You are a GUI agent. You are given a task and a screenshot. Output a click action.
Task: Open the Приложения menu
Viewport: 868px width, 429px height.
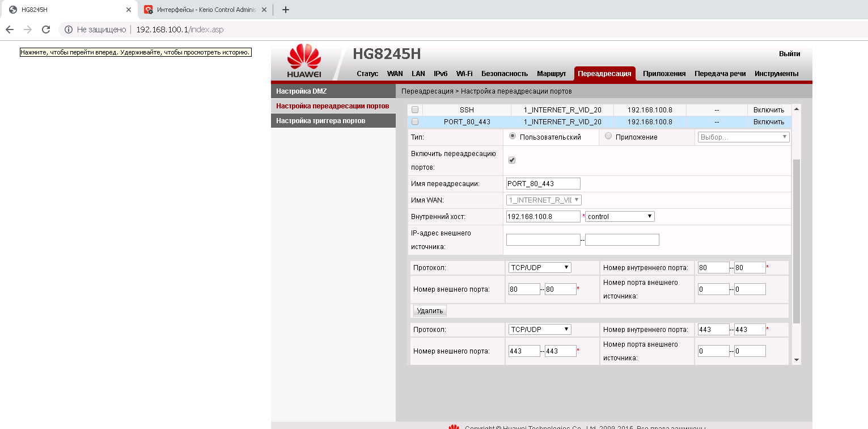click(664, 74)
